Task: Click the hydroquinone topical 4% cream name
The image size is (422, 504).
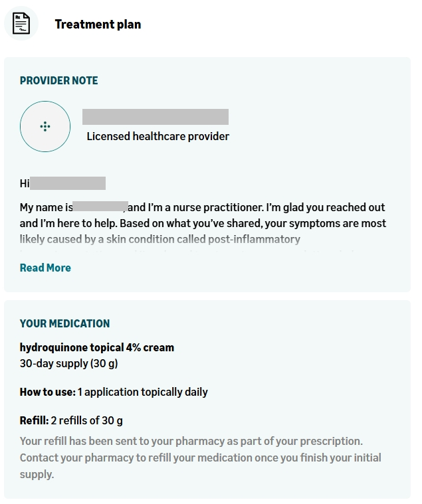Action: (x=97, y=347)
